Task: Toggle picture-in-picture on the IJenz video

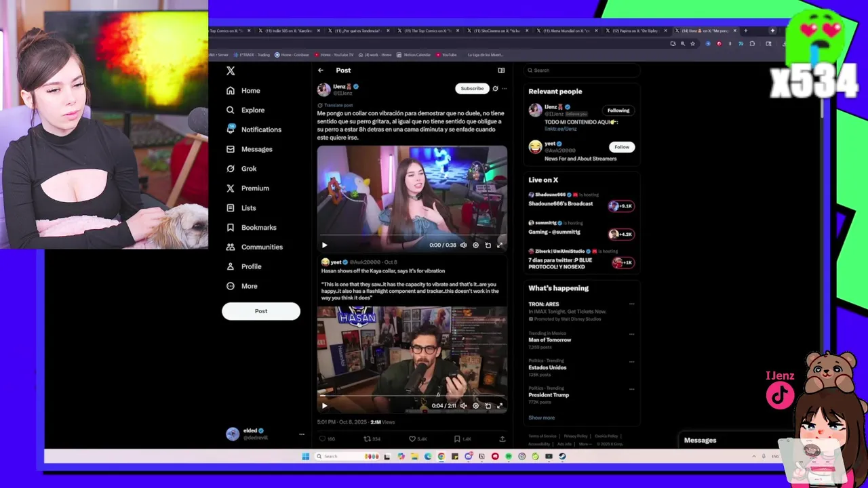Action: coord(488,245)
